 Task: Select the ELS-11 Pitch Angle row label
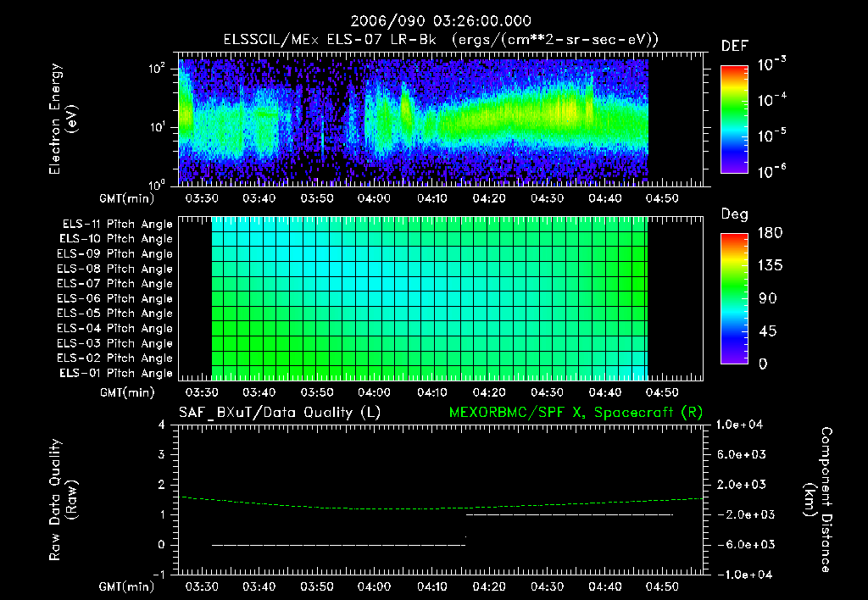(x=117, y=225)
